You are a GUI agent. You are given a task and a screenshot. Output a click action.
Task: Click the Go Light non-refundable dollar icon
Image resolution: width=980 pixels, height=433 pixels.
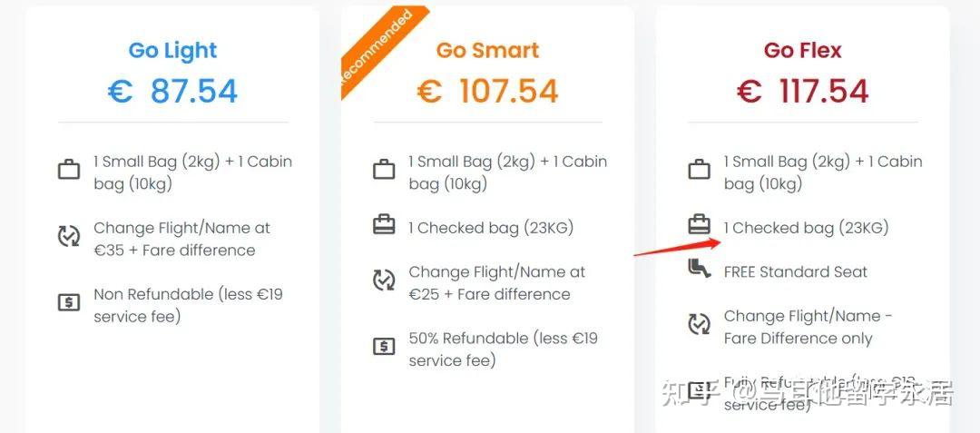[69, 302]
